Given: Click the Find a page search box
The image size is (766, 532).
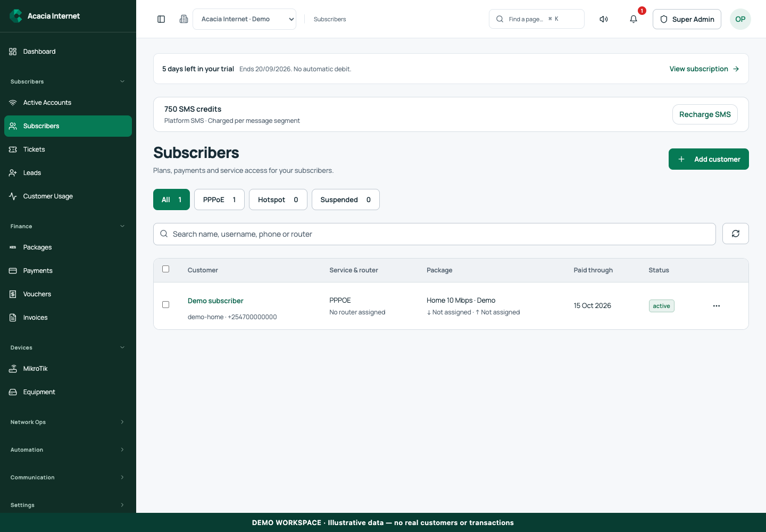Looking at the screenshot, I should [537, 19].
